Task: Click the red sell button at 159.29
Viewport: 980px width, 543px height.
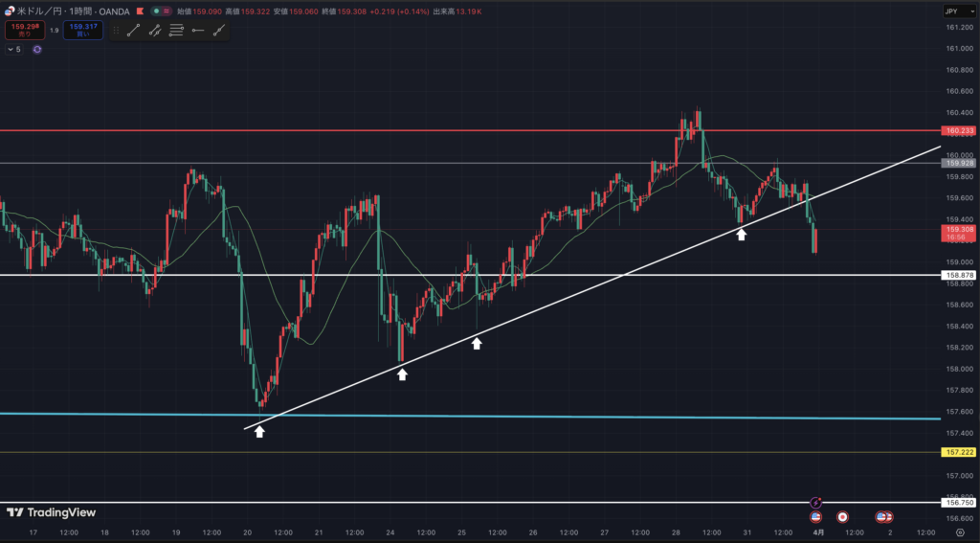Action: [23, 31]
